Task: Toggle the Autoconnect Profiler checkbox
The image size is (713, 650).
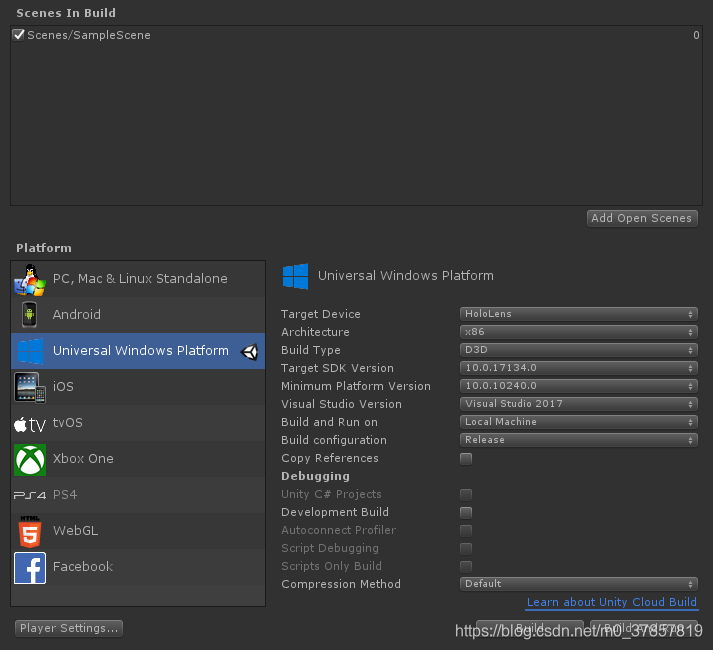Action: 466,530
